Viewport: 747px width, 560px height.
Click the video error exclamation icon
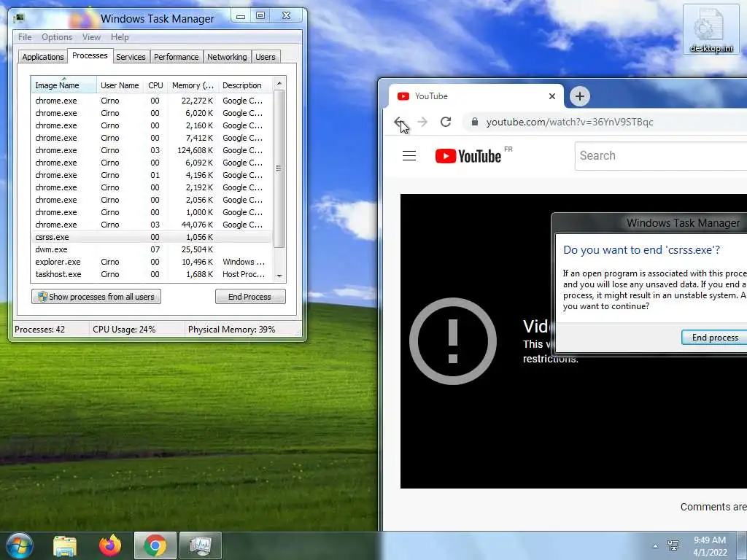[452, 341]
